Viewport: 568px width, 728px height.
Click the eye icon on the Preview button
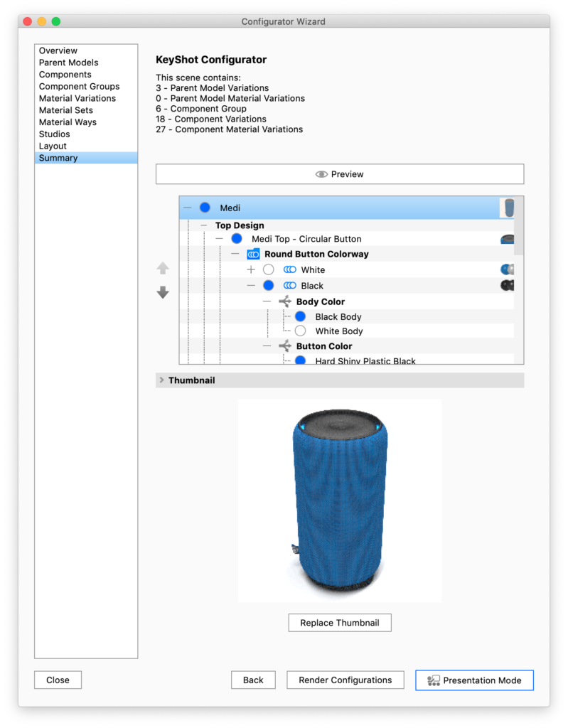321,174
